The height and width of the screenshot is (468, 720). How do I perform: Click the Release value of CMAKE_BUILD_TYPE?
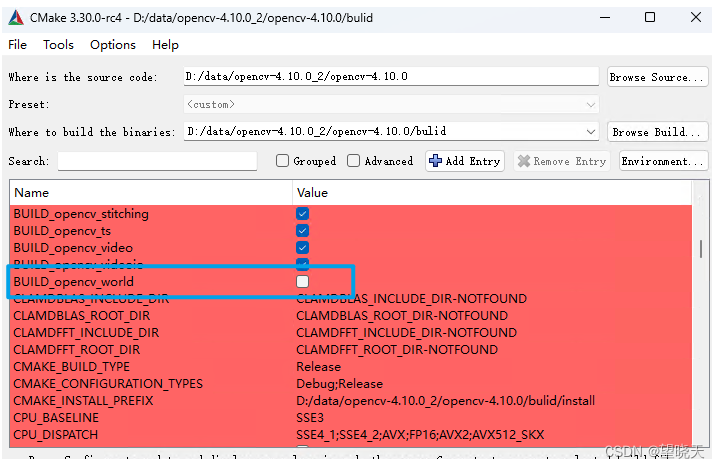(x=319, y=367)
